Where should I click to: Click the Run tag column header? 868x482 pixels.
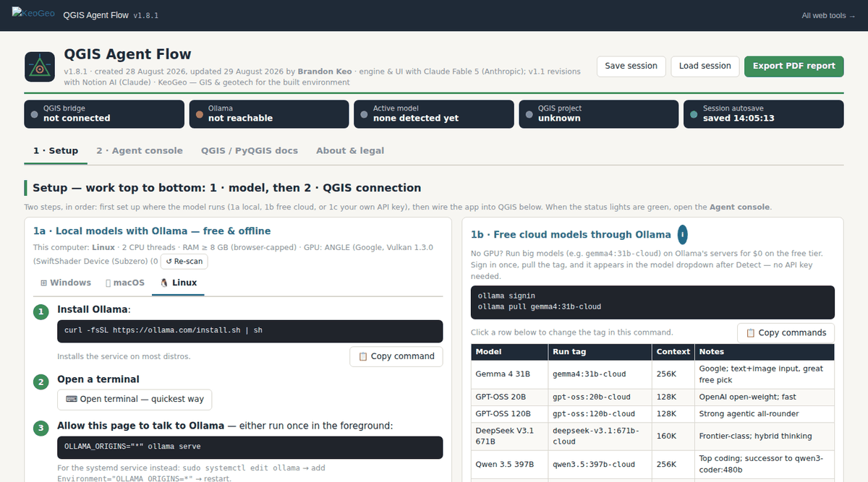pyautogui.click(x=600, y=352)
